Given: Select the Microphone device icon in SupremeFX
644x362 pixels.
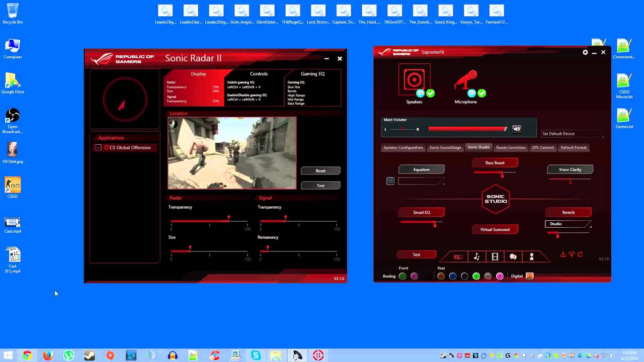Looking at the screenshot, I should 465,80.
